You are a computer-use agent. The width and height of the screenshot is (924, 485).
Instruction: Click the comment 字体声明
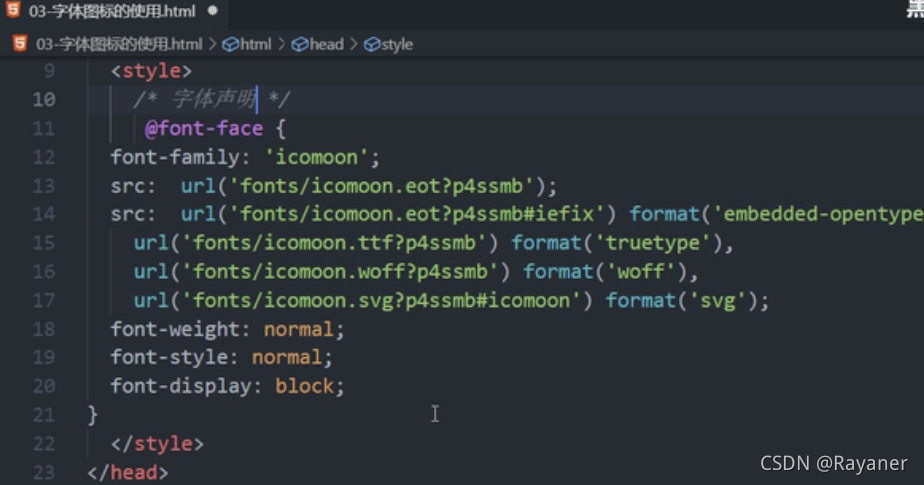pos(214,99)
